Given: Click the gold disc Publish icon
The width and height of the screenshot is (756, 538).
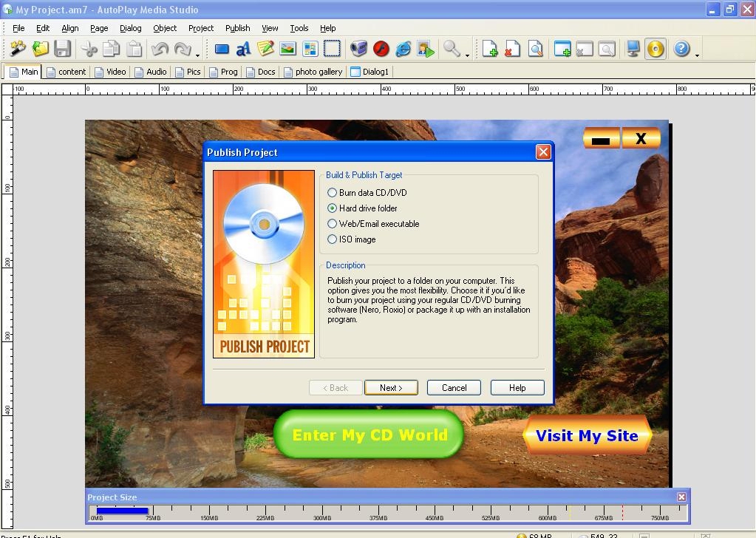Looking at the screenshot, I should pyautogui.click(x=655, y=50).
